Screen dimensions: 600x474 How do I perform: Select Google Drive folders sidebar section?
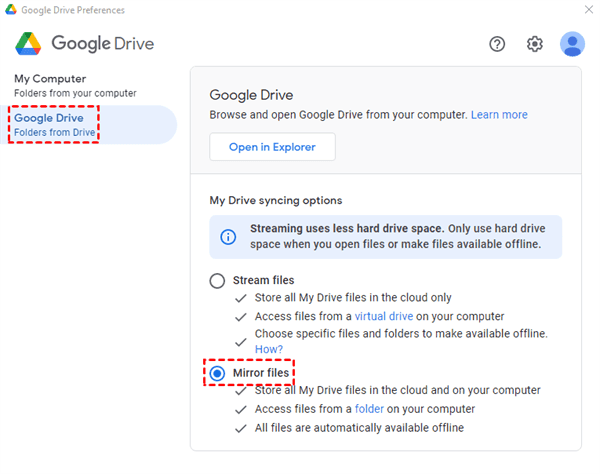pos(55,124)
